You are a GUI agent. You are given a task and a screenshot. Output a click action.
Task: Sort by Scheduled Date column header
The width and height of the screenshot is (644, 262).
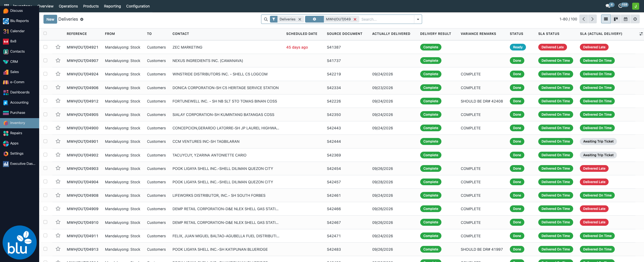pyautogui.click(x=302, y=34)
